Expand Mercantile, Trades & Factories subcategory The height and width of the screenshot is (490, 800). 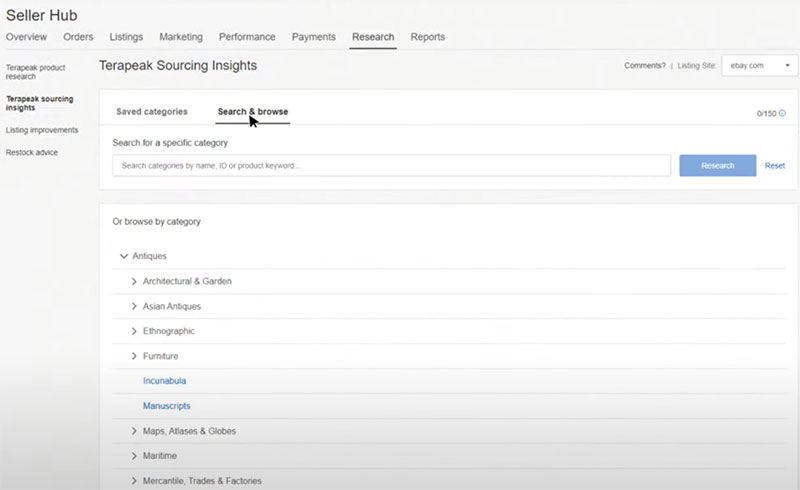[134, 481]
